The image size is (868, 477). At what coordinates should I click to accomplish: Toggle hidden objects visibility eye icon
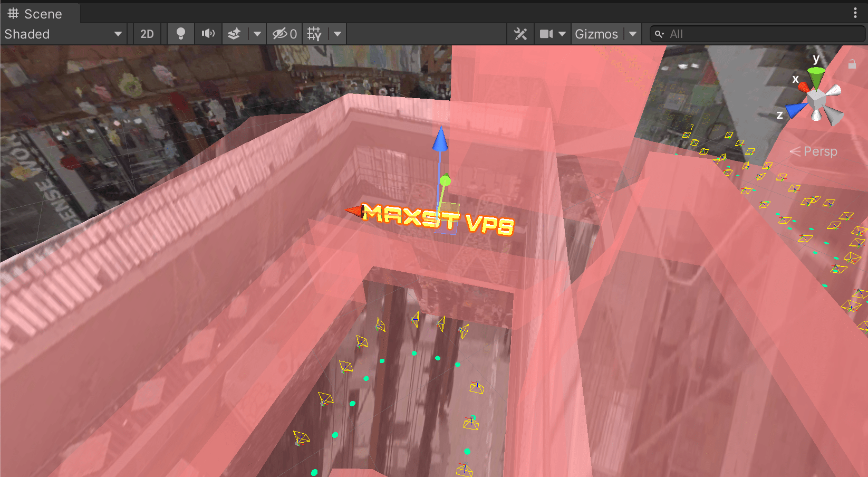click(x=284, y=34)
